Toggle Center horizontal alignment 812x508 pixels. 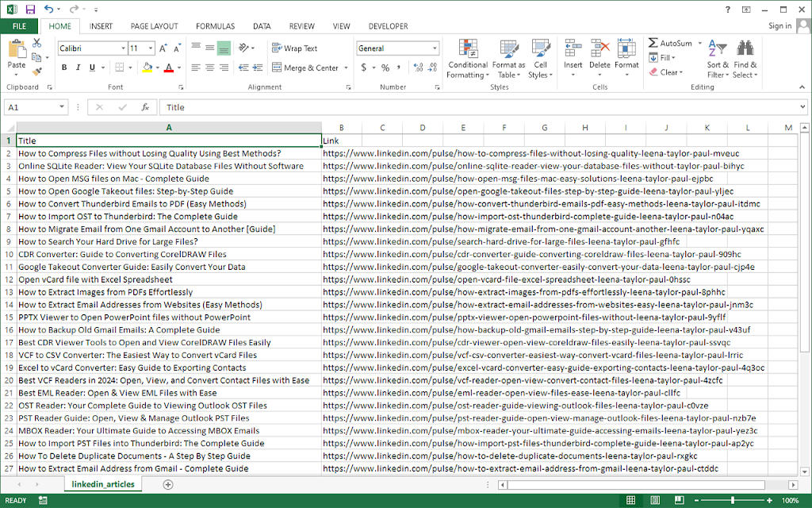pyautogui.click(x=209, y=67)
